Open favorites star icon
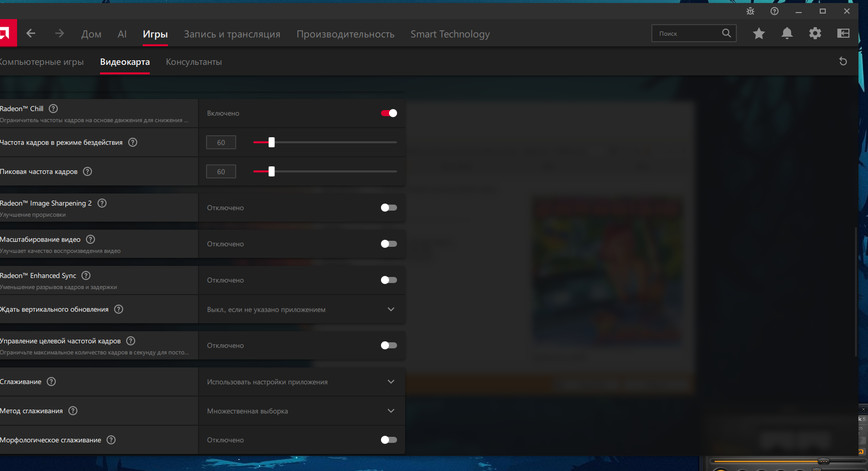The image size is (868, 471). click(x=759, y=33)
